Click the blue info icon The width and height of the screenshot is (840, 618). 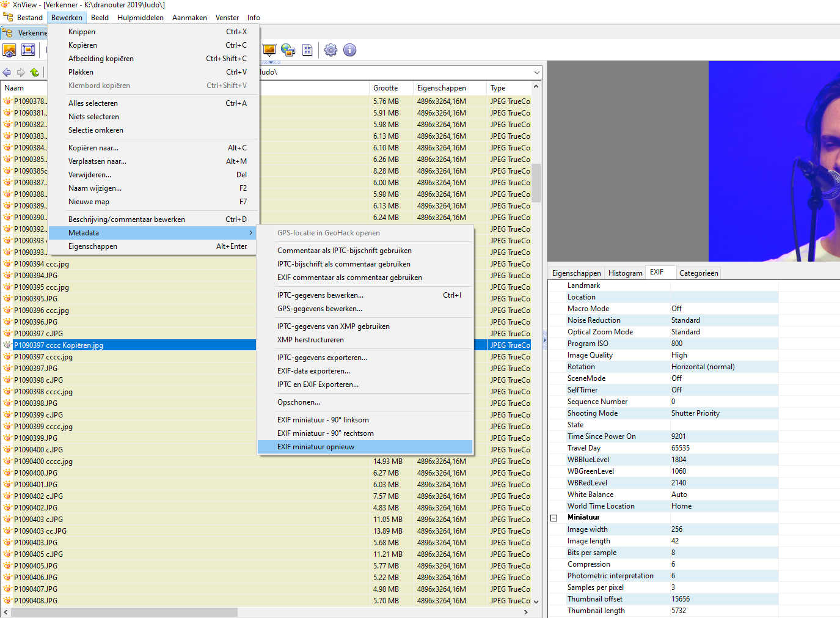[349, 50]
